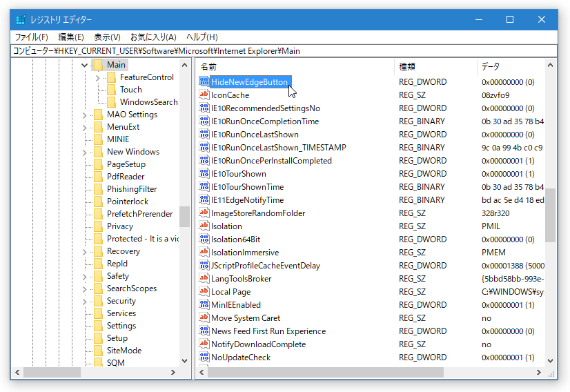Select the PdfReader key
Screen dimensions: 570x392
126,177
